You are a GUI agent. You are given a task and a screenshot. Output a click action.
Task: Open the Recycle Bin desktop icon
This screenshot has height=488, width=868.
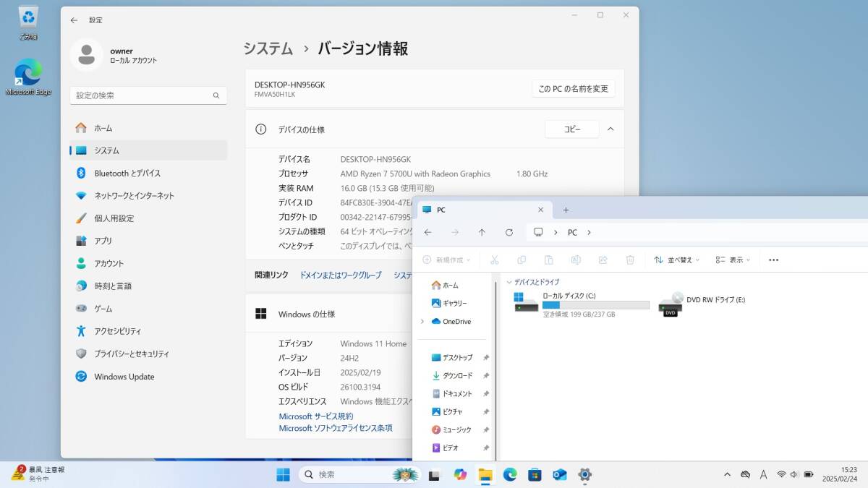point(28,22)
